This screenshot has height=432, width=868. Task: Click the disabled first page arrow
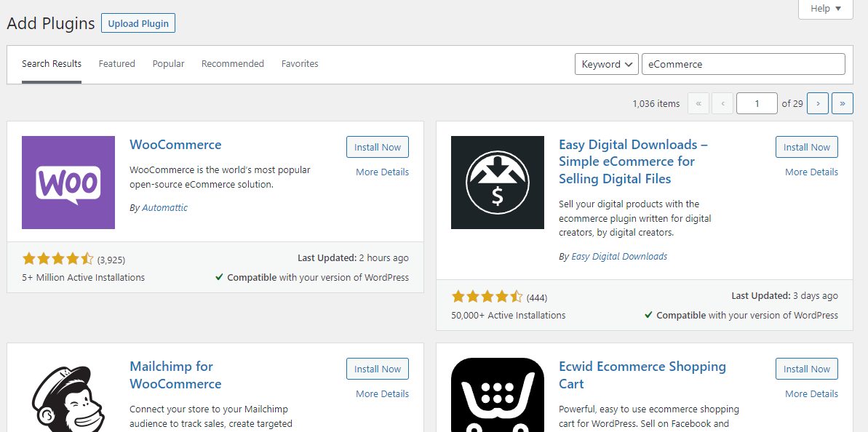698,103
